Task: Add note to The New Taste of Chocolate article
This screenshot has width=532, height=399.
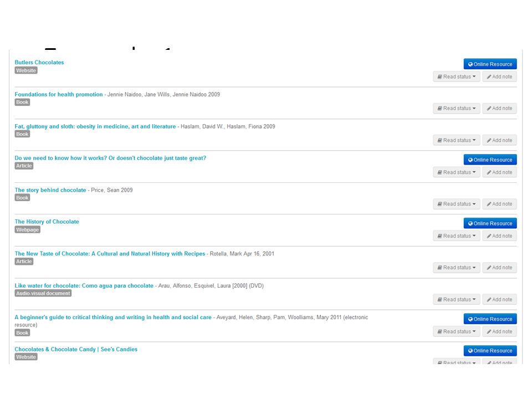Action: pyautogui.click(x=499, y=268)
